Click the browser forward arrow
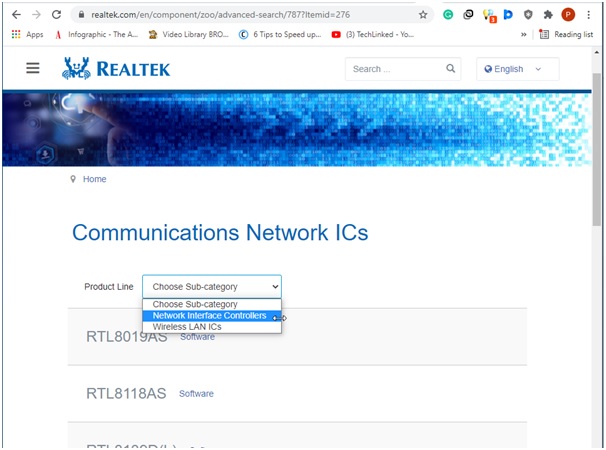This screenshot has height=450, width=606. click(x=36, y=15)
